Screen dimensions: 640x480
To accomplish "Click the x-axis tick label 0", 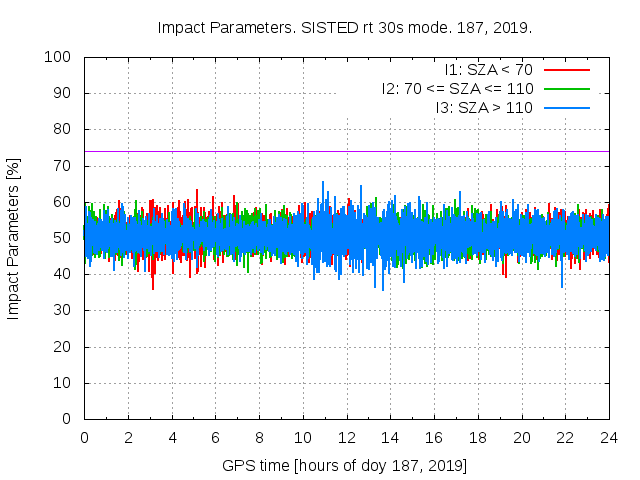I will click(x=84, y=438).
